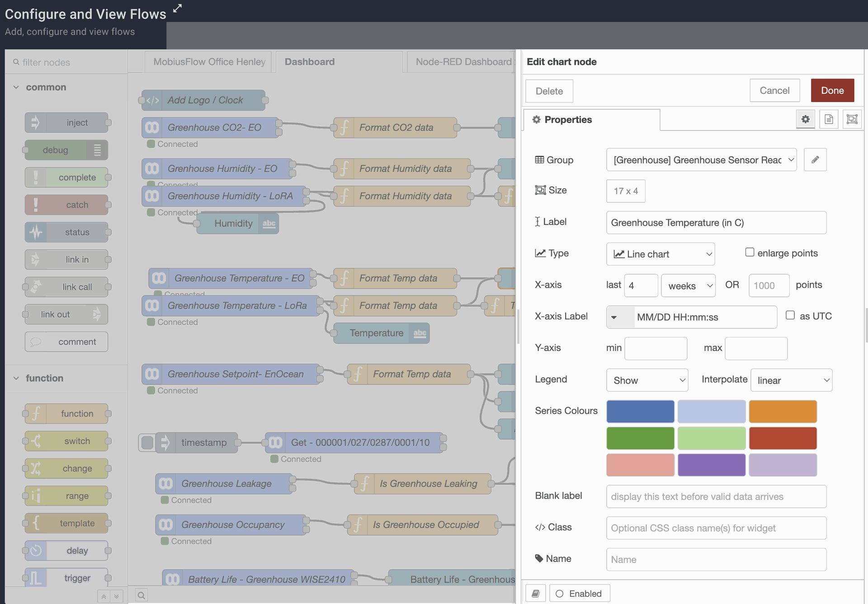The height and width of the screenshot is (604, 868).
Task: Click the Cancel button
Action: (774, 91)
